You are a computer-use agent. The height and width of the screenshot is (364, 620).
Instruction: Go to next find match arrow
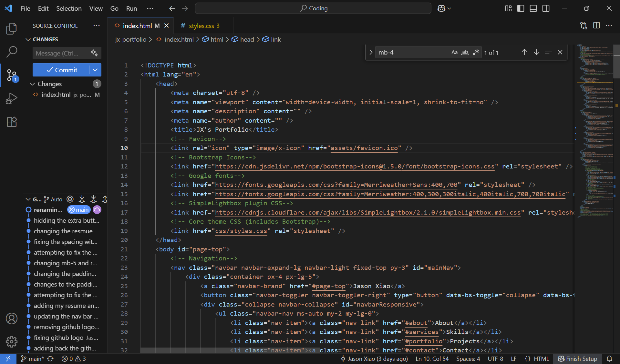(x=536, y=52)
